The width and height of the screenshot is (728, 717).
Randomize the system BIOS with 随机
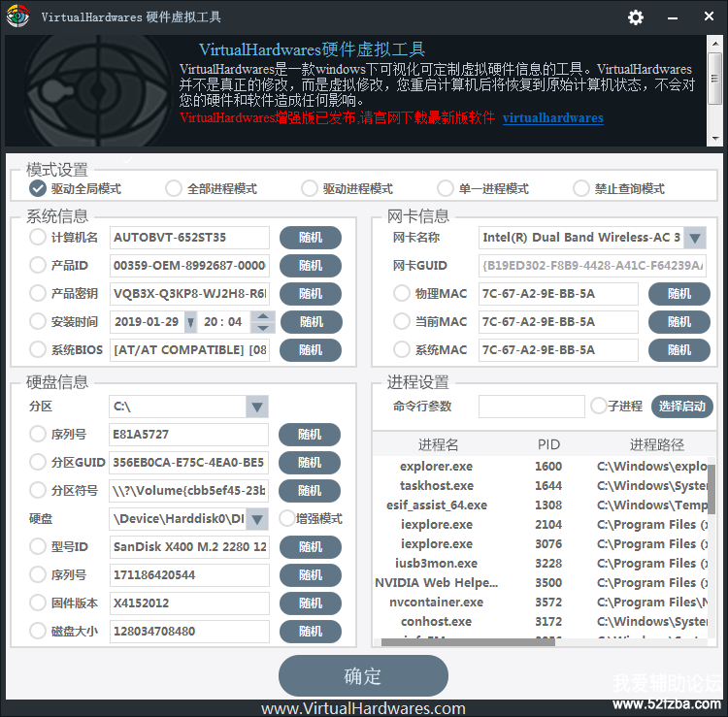coord(311,350)
